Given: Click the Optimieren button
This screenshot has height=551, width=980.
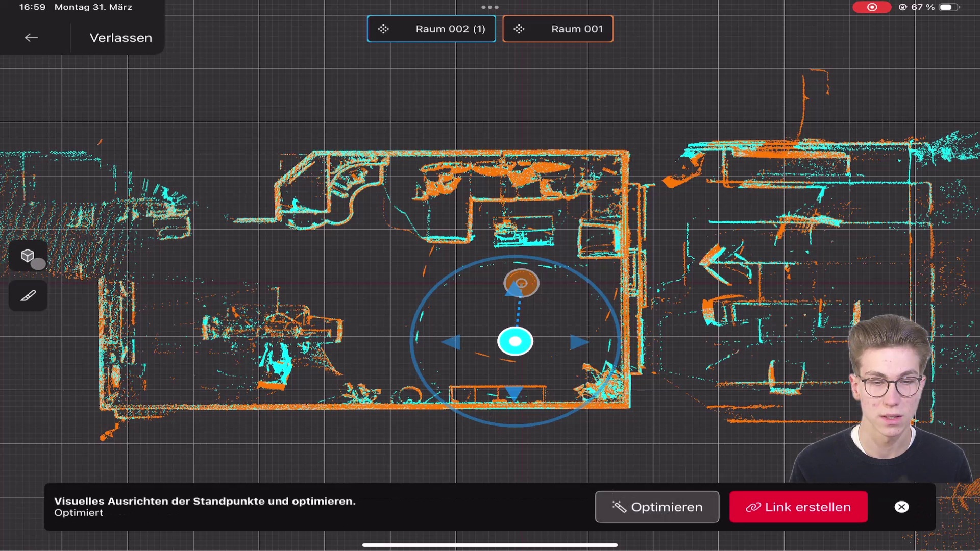Looking at the screenshot, I should pyautogui.click(x=657, y=507).
